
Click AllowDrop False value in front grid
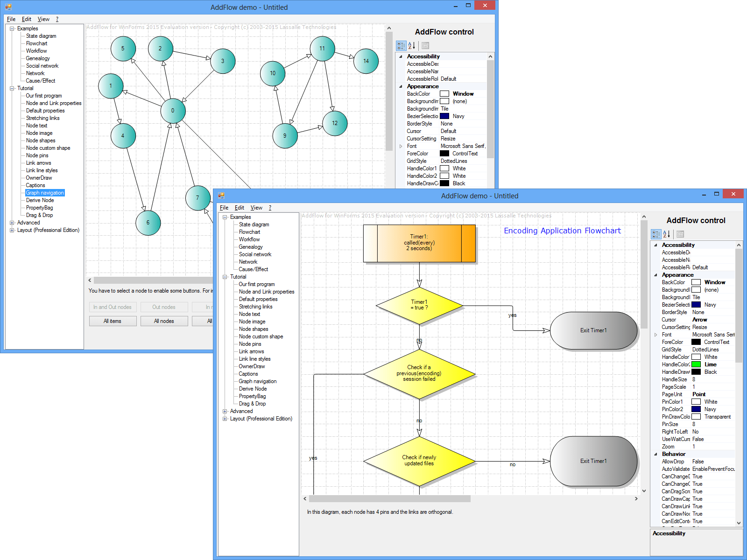click(x=698, y=462)
